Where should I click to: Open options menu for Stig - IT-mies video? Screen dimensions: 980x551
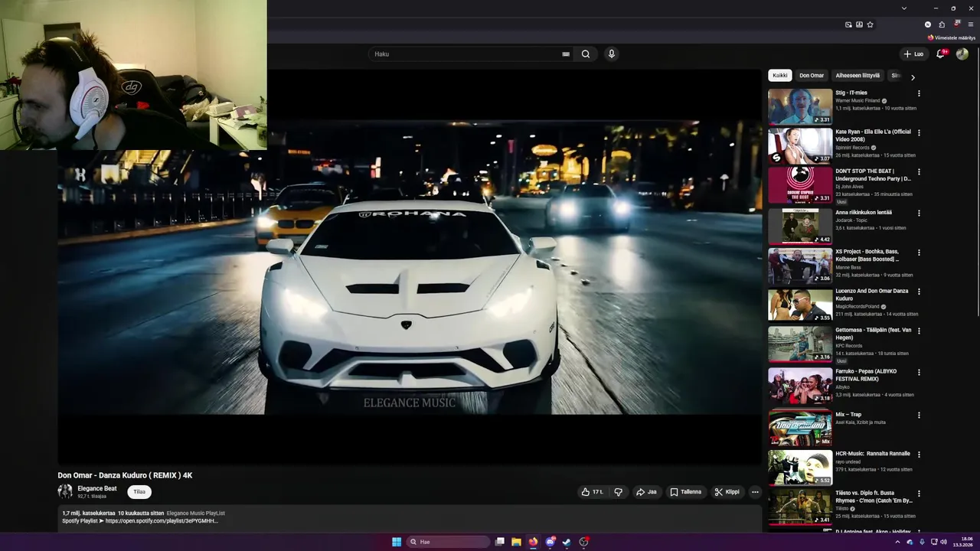[x=919, y=93]
